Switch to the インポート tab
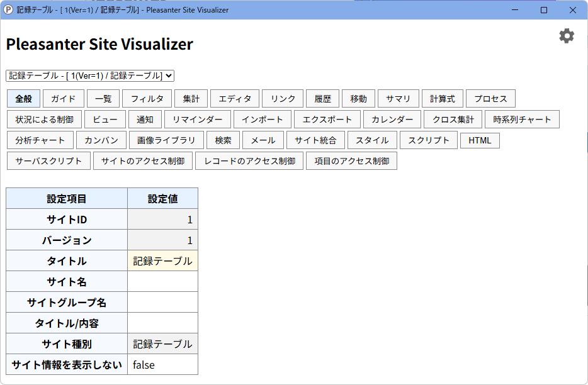 coord(263,119)
